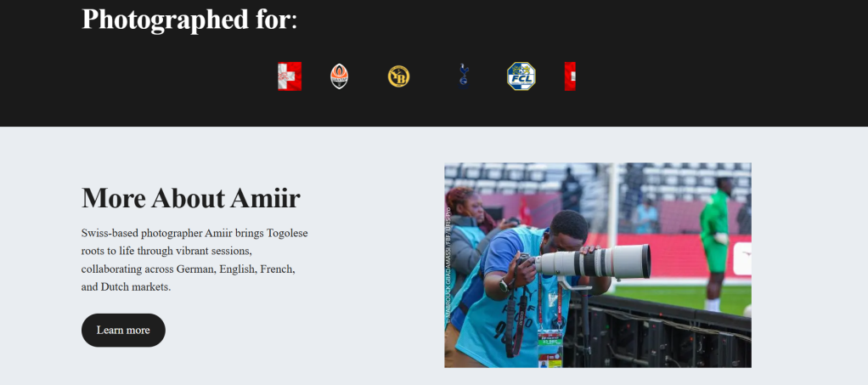Viewport: 868px width, 385px height.
Task: Click the Tottenham Hotspur cockerel logo
Action: 464,76
